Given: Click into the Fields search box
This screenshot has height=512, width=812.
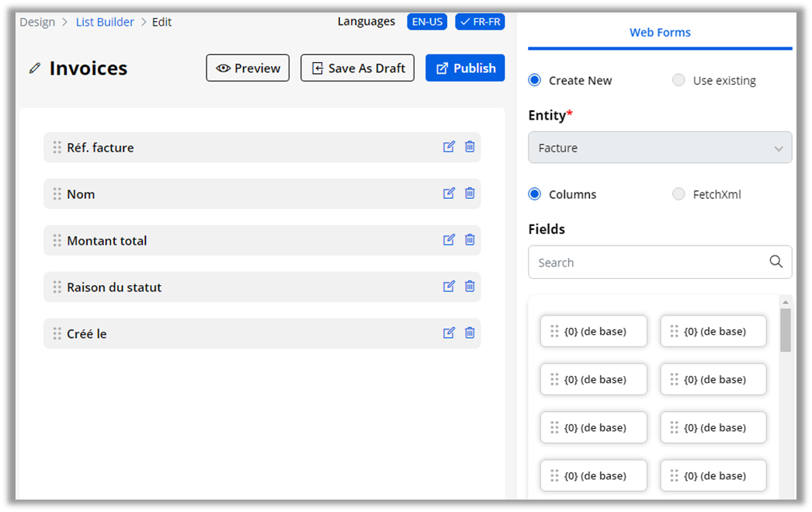Looking at the screenshot, I should click(x=644, y=263).
